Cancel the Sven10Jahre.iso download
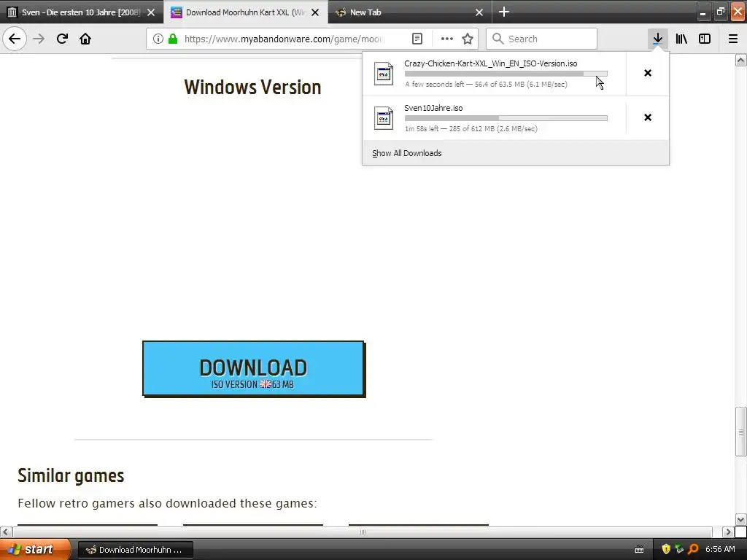Viewport: 747px width, 560px height. (648, 117)
